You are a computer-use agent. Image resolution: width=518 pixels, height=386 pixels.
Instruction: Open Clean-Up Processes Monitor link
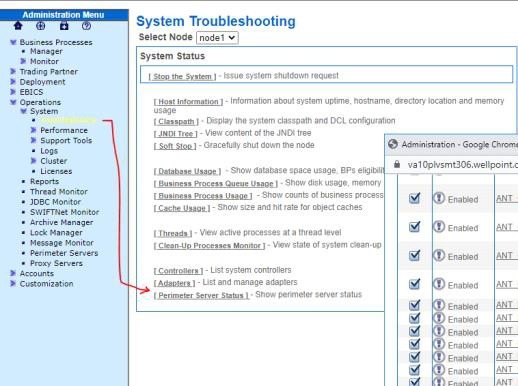[x=209, y=246]
